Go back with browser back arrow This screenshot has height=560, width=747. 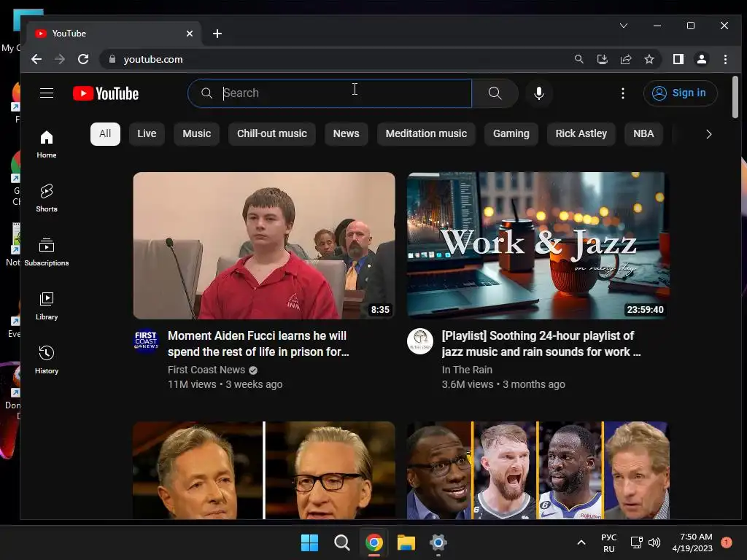point(36,59)
